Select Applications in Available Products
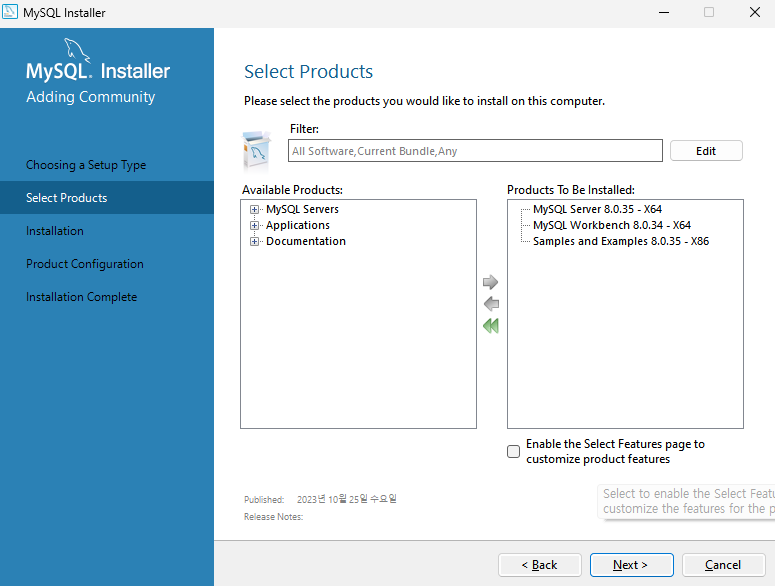 coord(298,225)
